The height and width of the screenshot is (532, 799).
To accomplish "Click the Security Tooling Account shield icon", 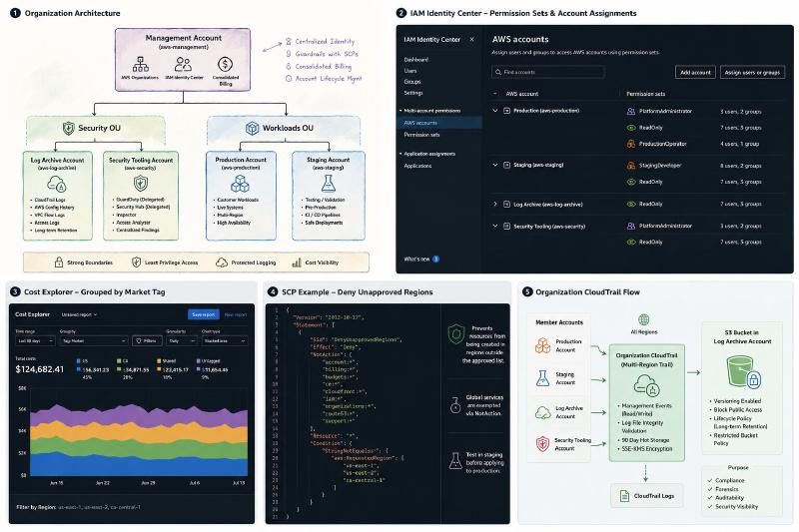I will click(141, 183).
